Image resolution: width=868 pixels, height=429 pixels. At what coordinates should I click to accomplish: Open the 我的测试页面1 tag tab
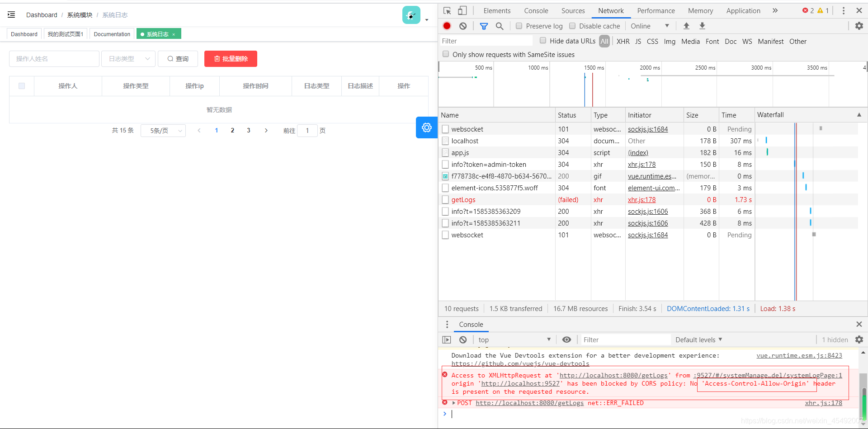66,34
